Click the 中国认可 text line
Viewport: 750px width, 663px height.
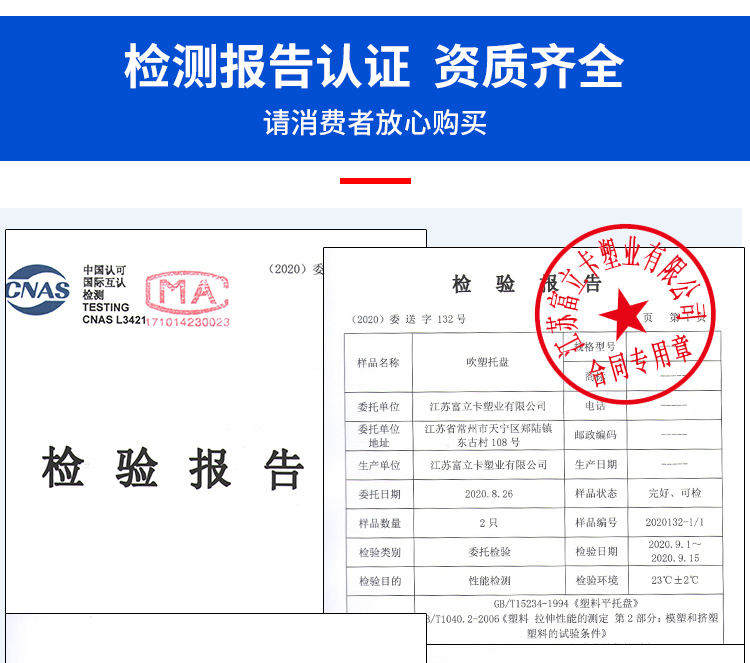[x=104, y=270]
